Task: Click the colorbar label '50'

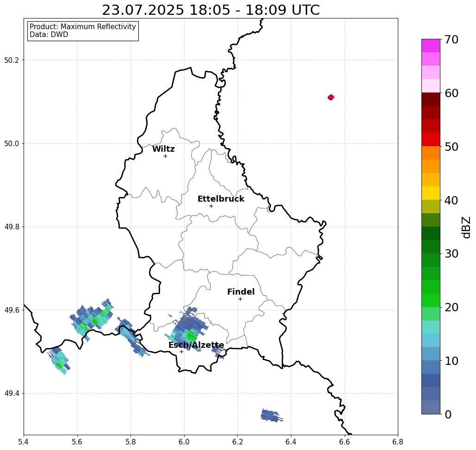Action: pos(451,147)
